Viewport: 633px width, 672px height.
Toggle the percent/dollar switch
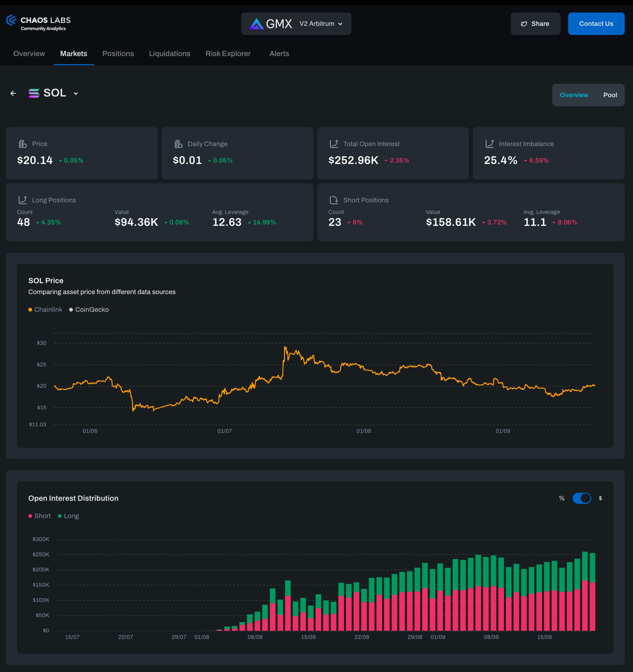point(582,498)
